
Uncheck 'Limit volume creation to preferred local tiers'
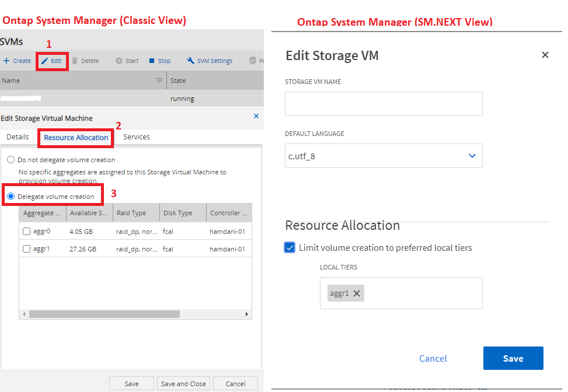(x=290, y=247)
